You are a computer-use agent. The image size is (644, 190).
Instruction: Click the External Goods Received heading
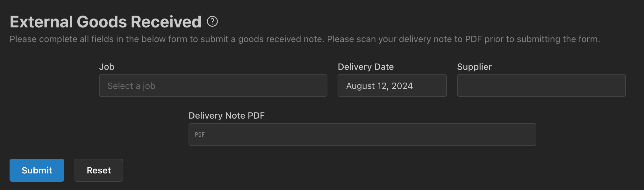(x=105, y=22)
